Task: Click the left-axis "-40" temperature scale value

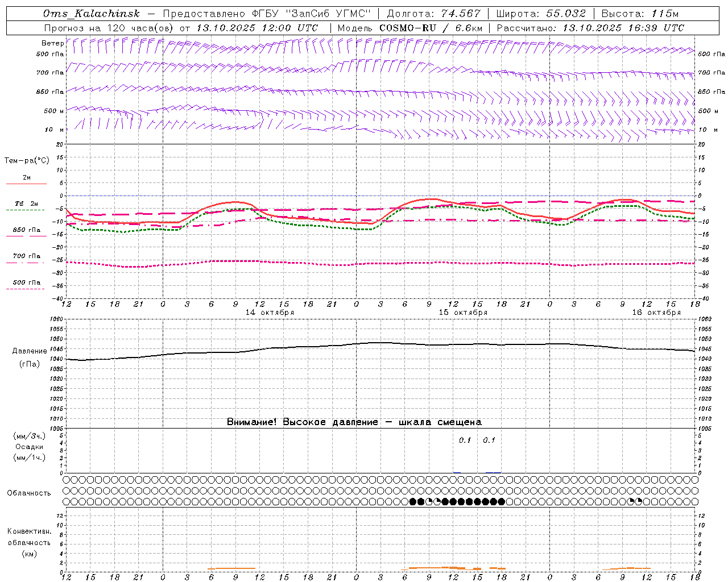Action: [x=58, y=298]
